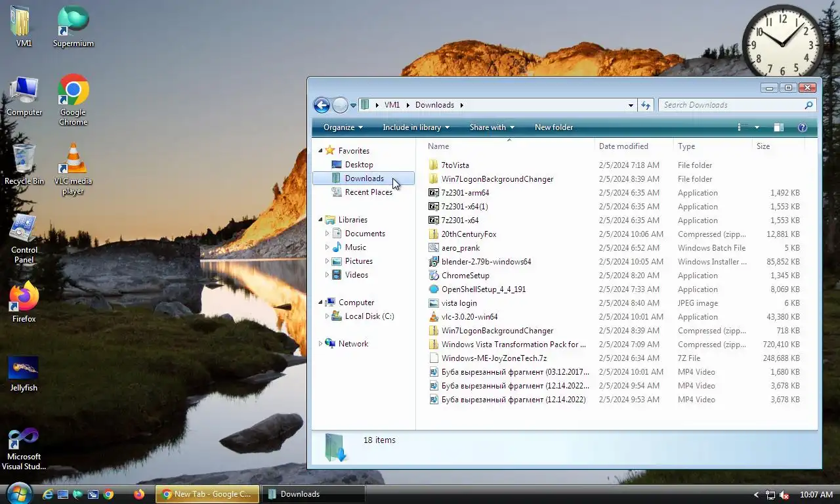Click VM1 in the address breadcrumb
Viewport: 840px width, 504px height.
(x=392, y=105)
